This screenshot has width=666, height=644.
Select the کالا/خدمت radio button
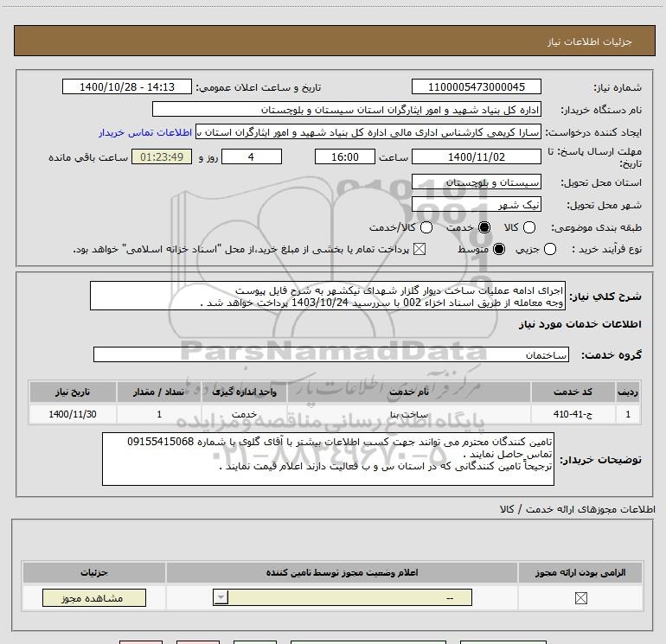[426, 227]
